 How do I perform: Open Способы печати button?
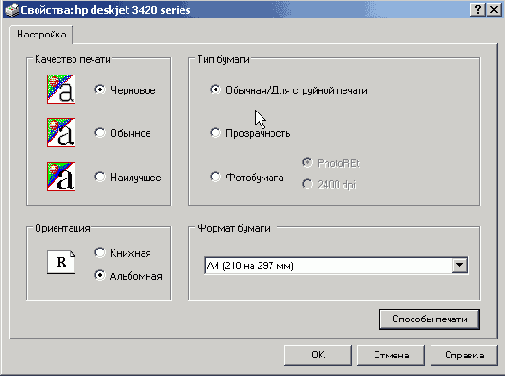(x=429, y=319)
